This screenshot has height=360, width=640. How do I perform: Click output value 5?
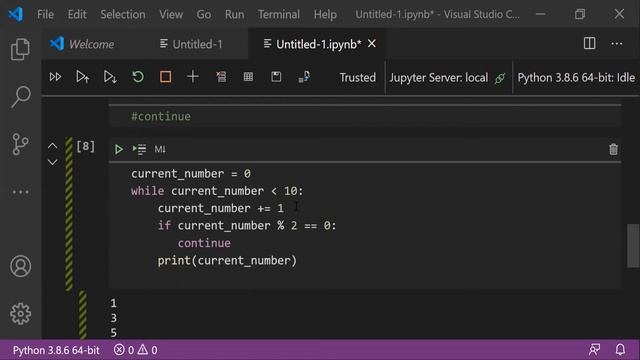[x=113, y=333]
